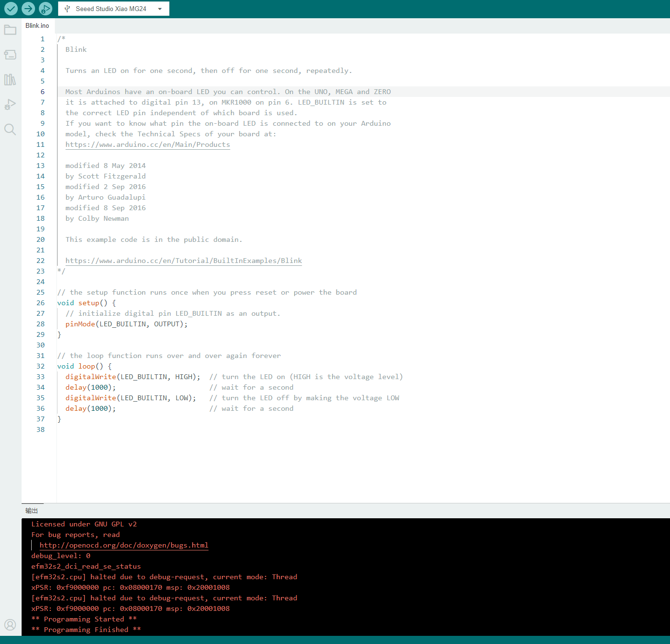Click 'modified 8 May 2014' comment

[106, 166]
